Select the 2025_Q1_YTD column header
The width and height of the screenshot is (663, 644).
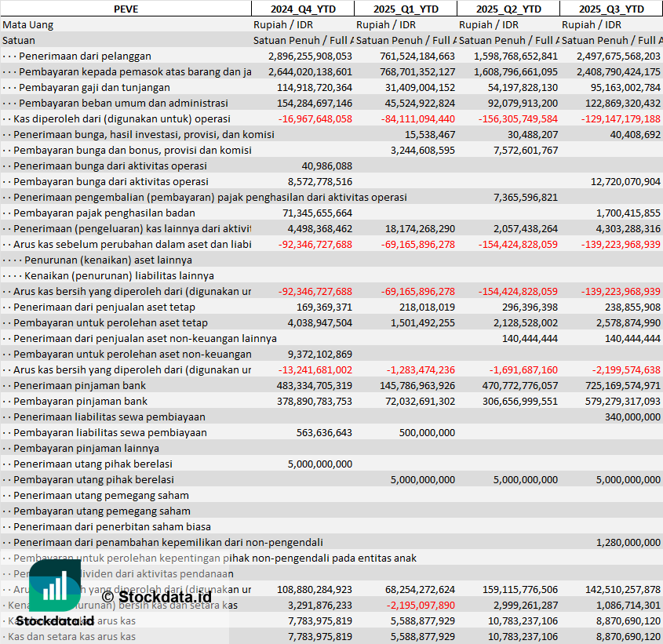pyautogui.click(x=406, y=9)
